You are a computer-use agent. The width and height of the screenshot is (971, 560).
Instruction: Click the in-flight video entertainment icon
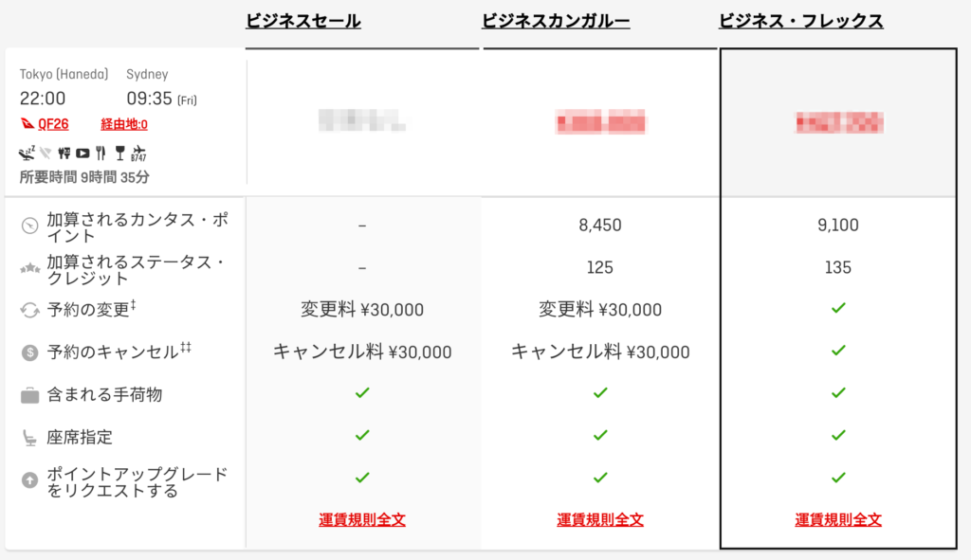tap(82, 153)
